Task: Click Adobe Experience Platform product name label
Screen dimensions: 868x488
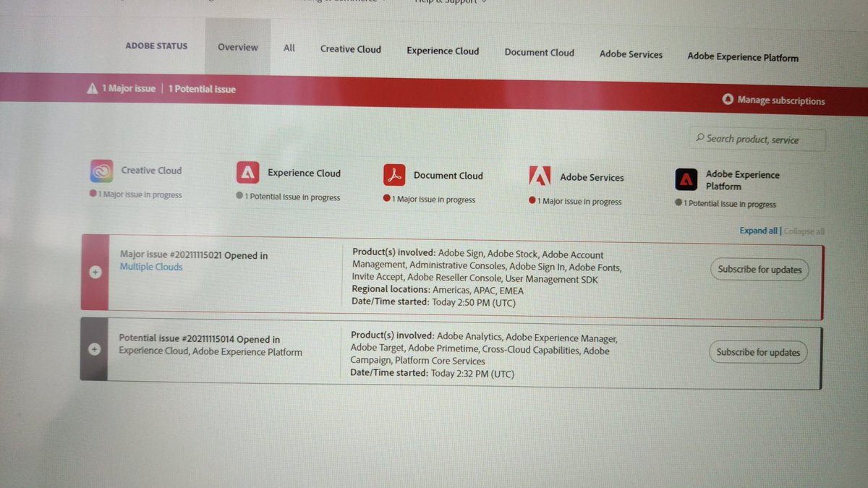Action: click(743, 180)
